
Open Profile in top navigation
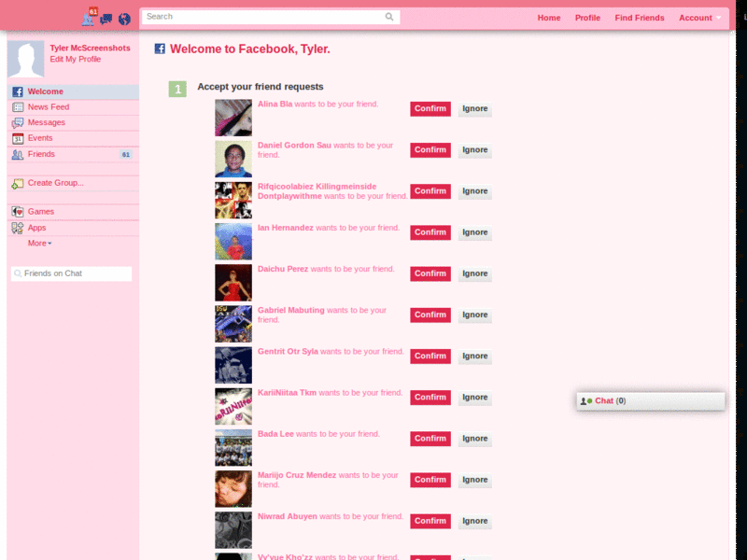pyautogui.click(x=587, y=18)
